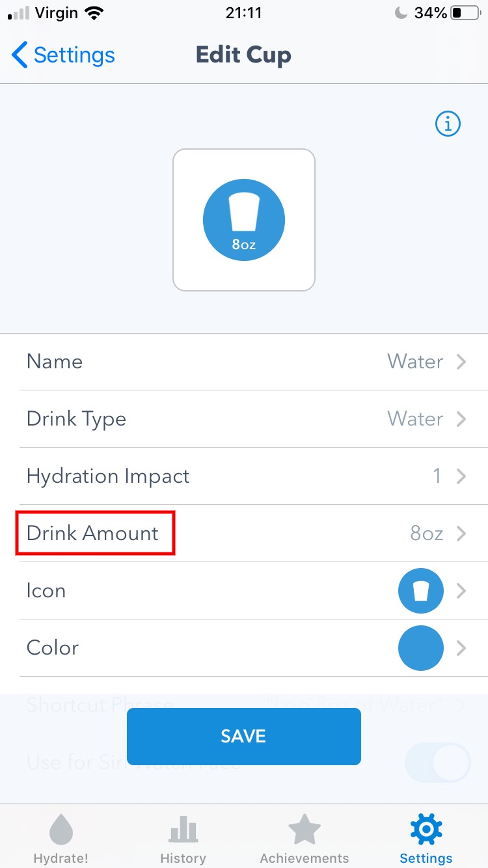Toggle the Use for Siri Watch Face switch

[437, 763]
